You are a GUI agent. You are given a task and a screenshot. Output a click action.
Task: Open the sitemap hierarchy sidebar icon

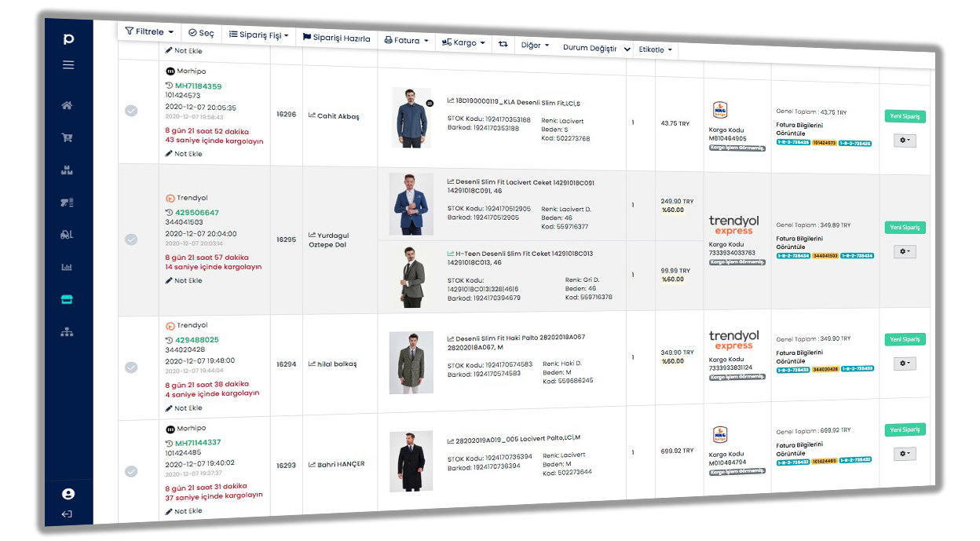pos(68,332)
